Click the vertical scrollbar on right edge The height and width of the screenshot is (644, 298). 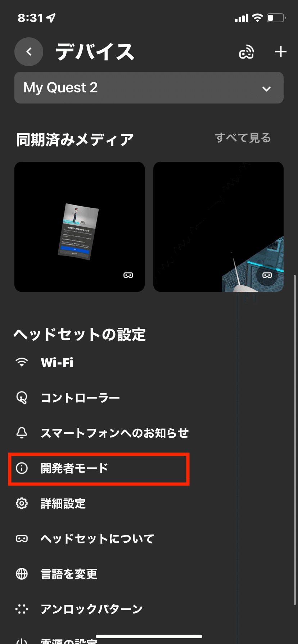[295, 440]
